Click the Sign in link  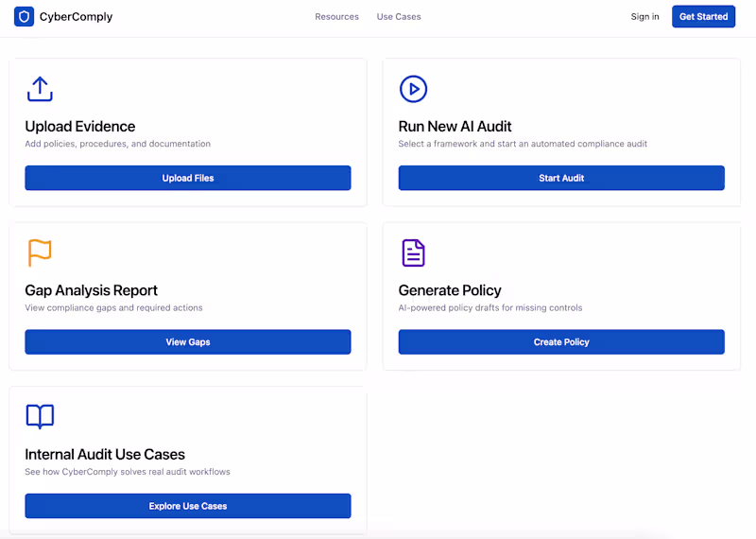point(644,16)
